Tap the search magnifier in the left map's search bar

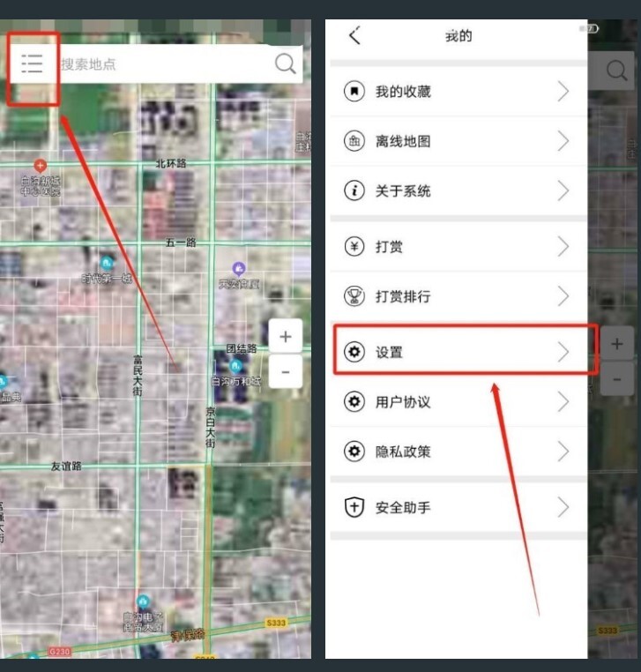coord(286,63)
